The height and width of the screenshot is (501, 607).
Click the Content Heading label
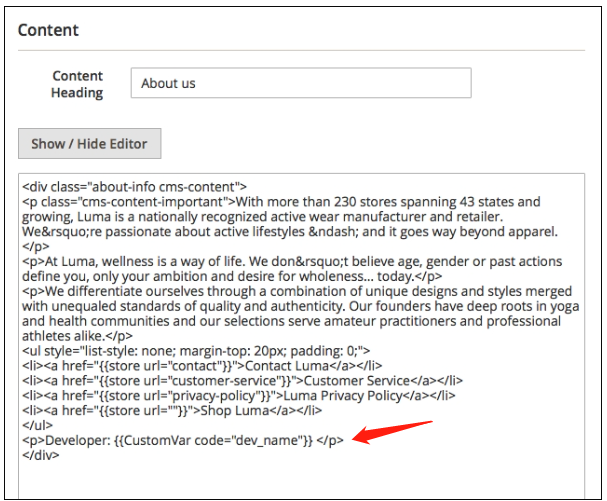pyautogui.click(x=77, y=84)
